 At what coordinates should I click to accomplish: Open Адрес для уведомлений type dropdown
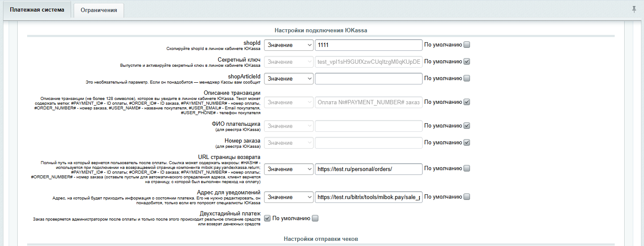tap(289, 197)
